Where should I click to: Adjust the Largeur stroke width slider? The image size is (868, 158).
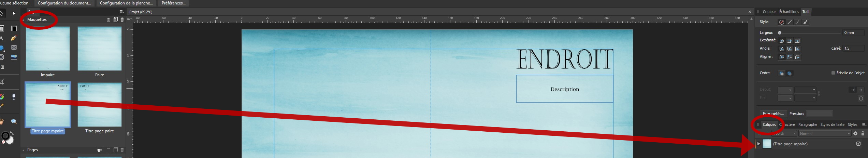[810, 33]
